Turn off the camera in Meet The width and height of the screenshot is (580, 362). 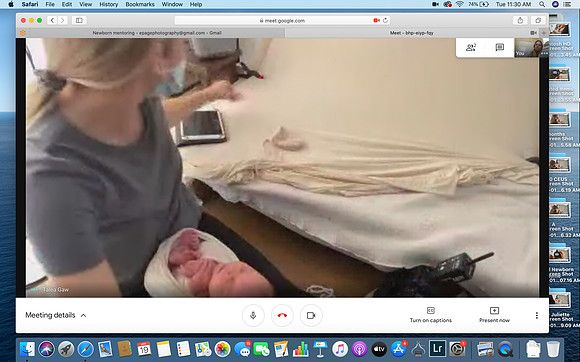click(311, 315)
